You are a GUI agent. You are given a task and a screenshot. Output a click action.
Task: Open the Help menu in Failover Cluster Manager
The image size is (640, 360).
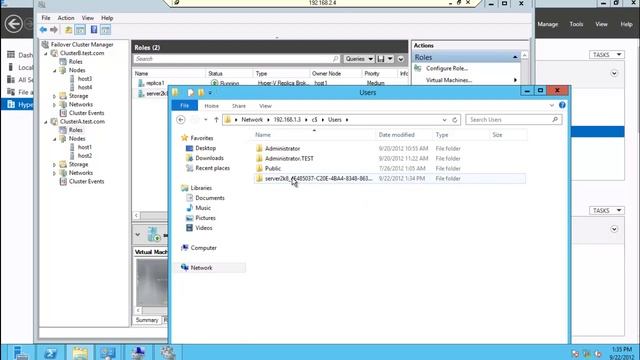pos(107,18)
